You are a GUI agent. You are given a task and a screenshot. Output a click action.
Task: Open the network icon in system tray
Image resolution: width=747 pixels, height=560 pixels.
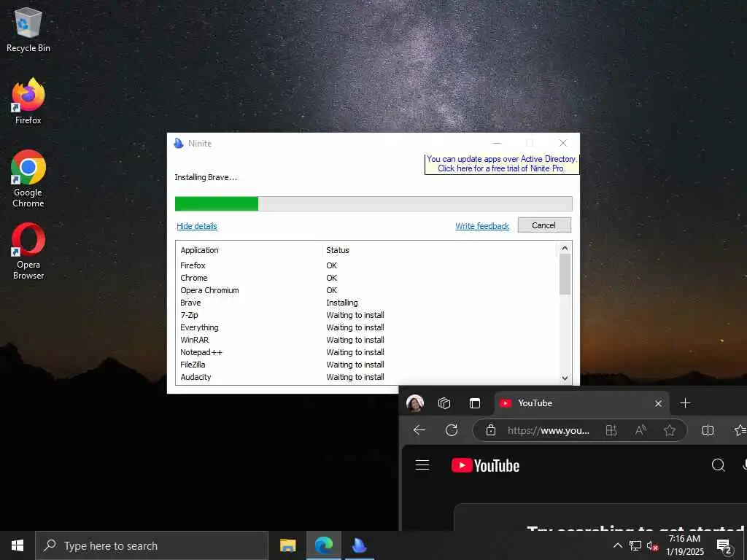pyautogui.click(x=635, y=545)
